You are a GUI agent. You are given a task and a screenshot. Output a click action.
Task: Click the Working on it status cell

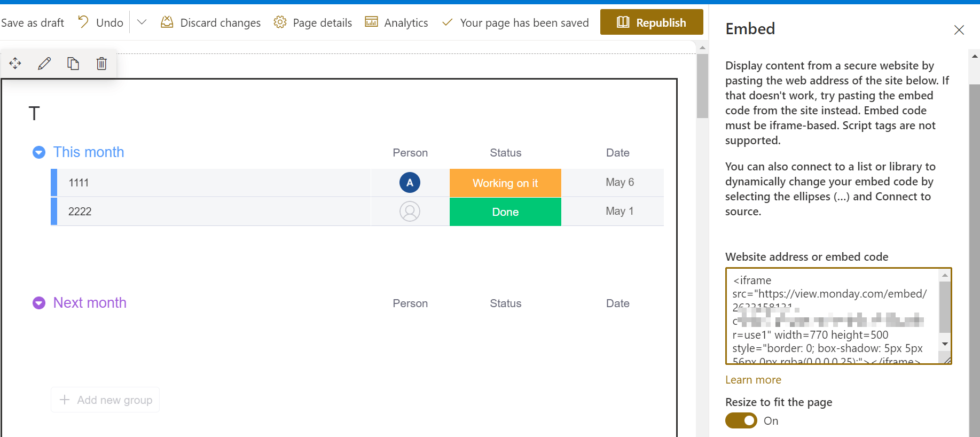click(505, 183)
